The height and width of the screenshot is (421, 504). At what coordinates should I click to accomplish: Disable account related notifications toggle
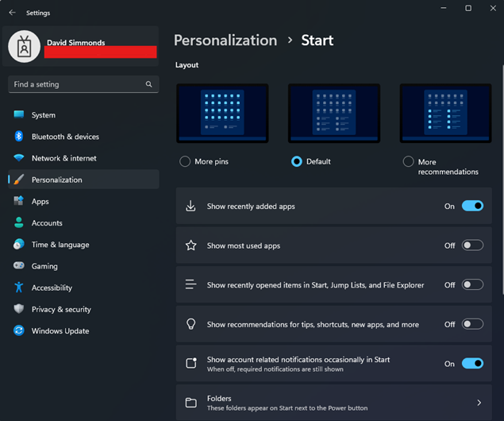coord(472,364)
